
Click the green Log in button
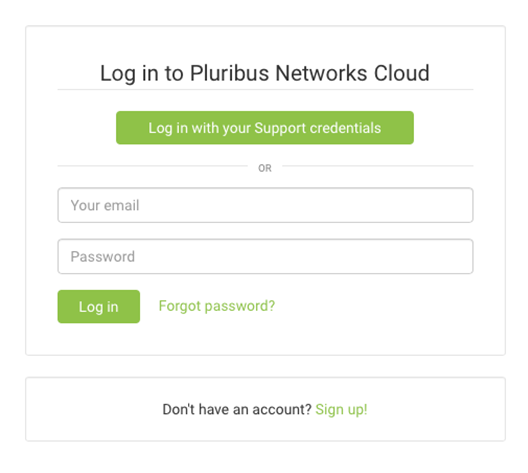point(99,306)
